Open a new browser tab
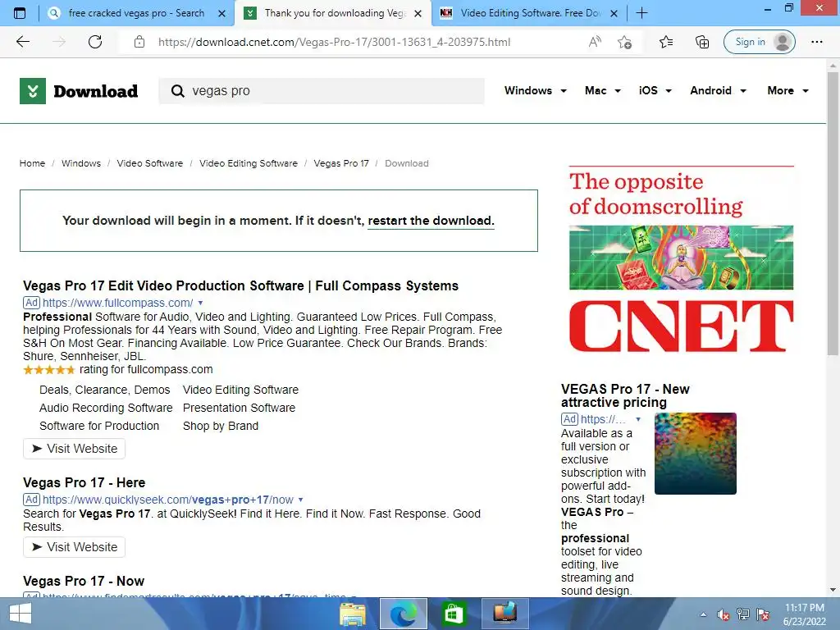The height and width of the screenshot is (630, 840). click(x=641, y=13)
